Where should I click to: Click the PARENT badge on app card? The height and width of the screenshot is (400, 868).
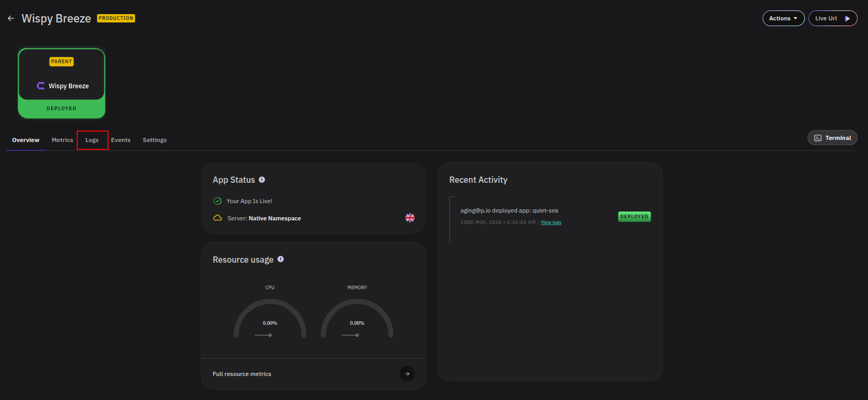pyautogui.click(x=62, y=62)
